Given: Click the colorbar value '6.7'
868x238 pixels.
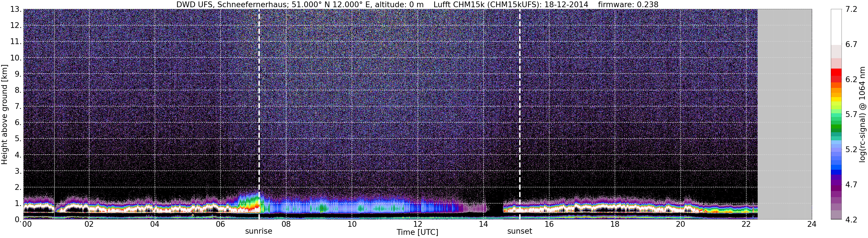Looking at the screenshot, I should 851,44.
